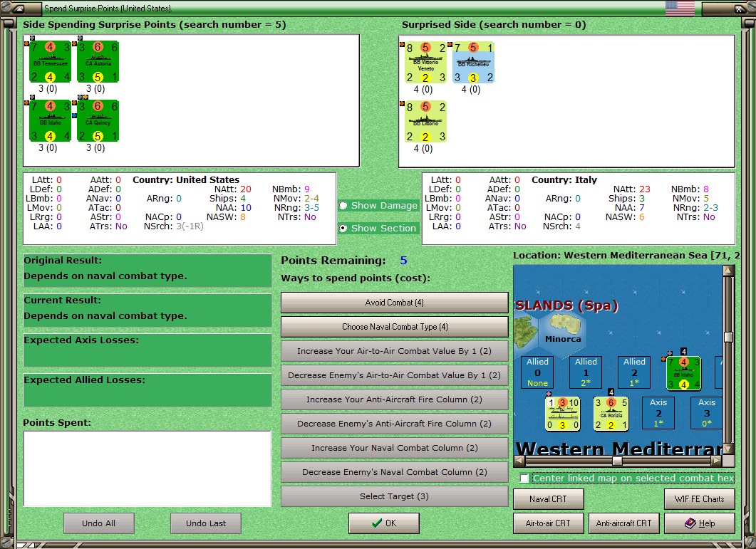Open the Help button
Viewport: 756px width, 549px height.
[x=700, y=523]
